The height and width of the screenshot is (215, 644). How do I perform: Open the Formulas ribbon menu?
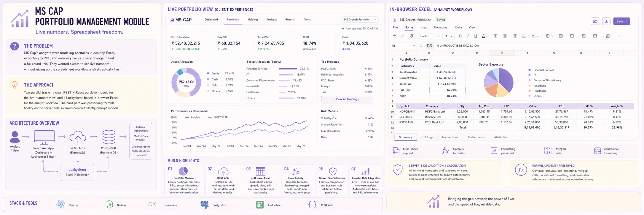coord(441,27)
